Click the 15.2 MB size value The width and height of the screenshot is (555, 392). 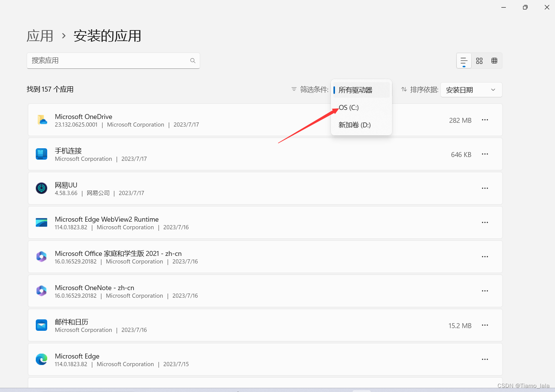(x=460, y=326)
